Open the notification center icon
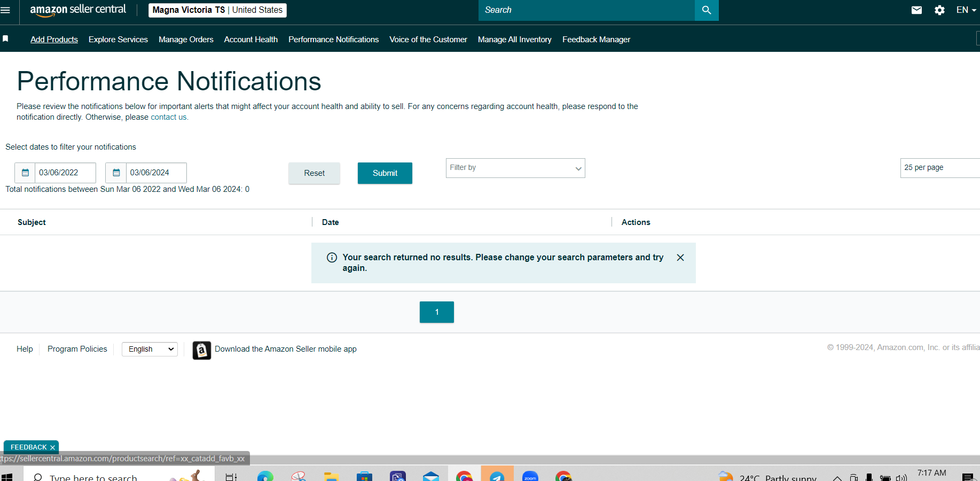The height and width of the screenshot is (481, 980). 967,477
